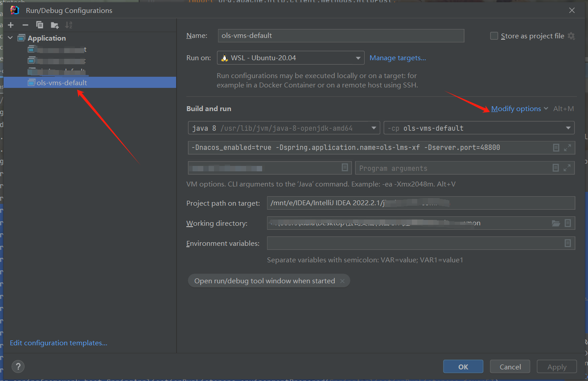Open the -cp module classpath dropdown

(479, 128)
